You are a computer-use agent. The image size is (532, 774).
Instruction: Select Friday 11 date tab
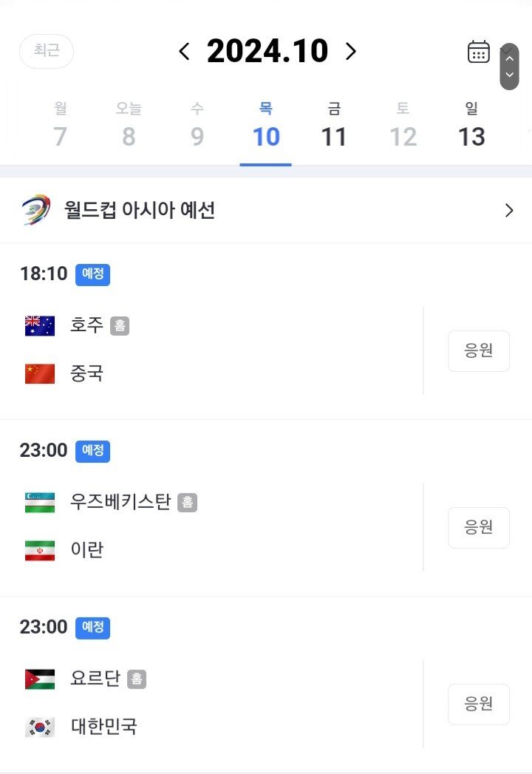pos(334,126)
